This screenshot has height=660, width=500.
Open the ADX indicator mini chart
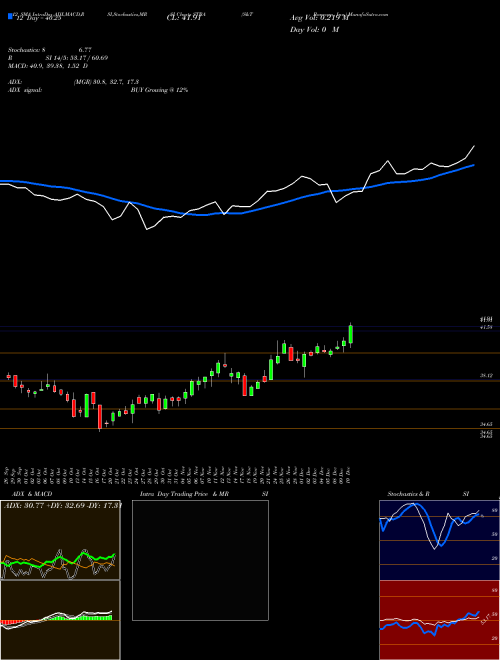[x=60, y=540]
